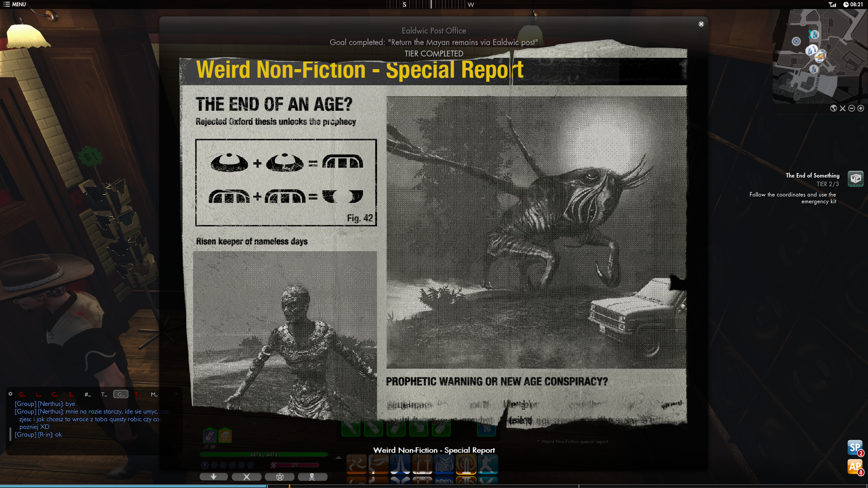Image resolution: width=868 pixels, height=488 pixels.
Task: Expand the ability bar with up arrow
Action: click(x=339, y=458)
